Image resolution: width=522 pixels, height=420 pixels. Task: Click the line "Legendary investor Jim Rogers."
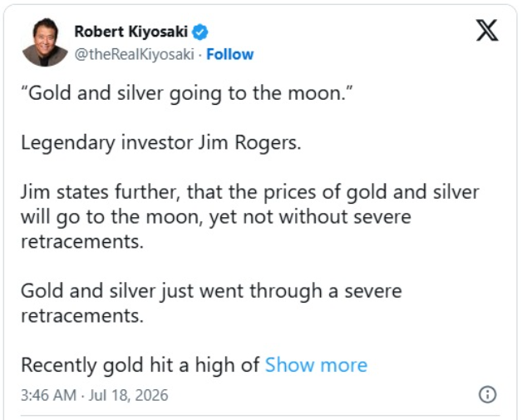(161, 142)
